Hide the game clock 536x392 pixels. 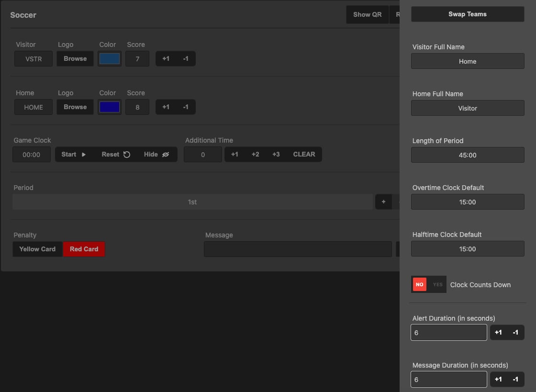click(156, 155)
